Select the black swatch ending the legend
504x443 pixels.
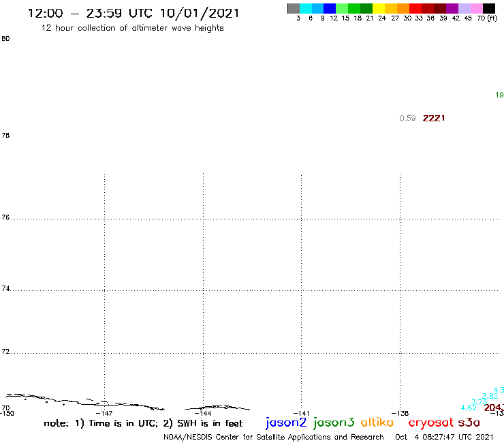[x=488, y=8]
